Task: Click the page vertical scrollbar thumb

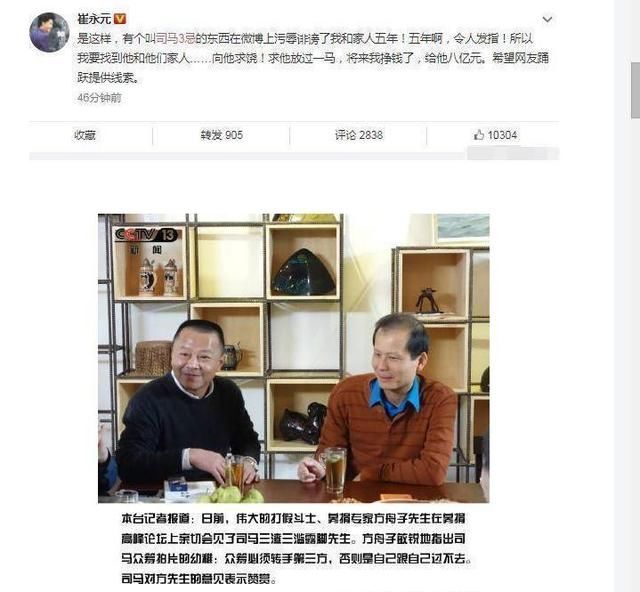Action: (x=636, y=90)
